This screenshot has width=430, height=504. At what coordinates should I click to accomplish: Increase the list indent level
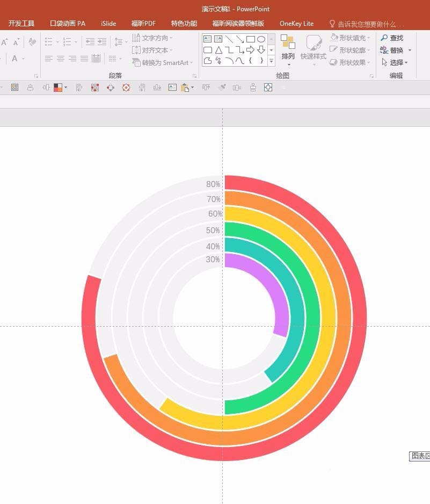click(x=102, y=42)
